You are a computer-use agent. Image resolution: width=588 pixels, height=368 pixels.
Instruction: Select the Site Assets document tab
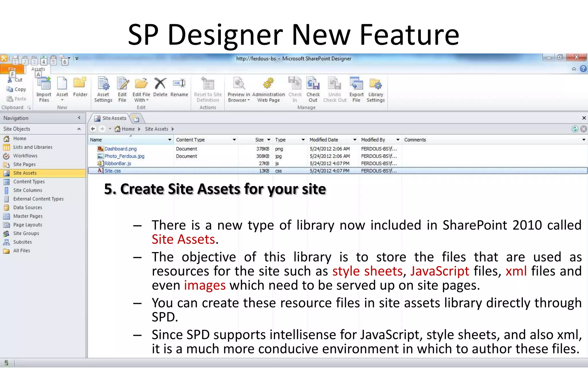pos(111,118)
